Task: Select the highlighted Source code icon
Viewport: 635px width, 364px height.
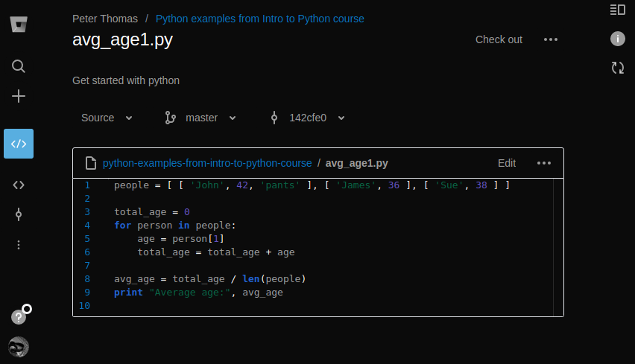Action: 19,144
